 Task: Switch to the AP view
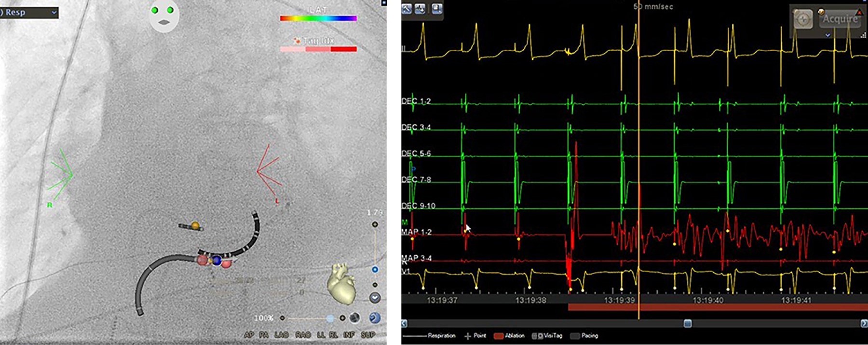249,334
